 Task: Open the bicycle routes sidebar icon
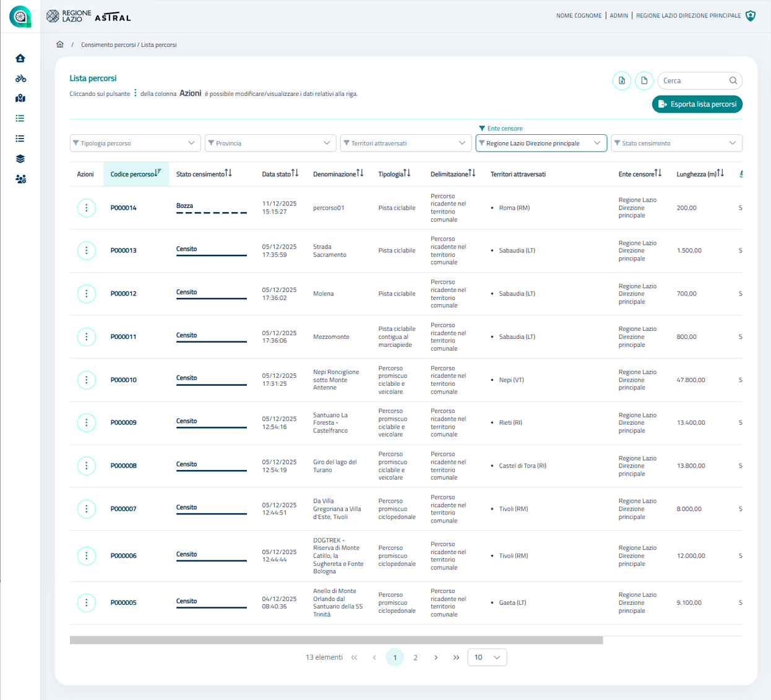click(20, 79)
